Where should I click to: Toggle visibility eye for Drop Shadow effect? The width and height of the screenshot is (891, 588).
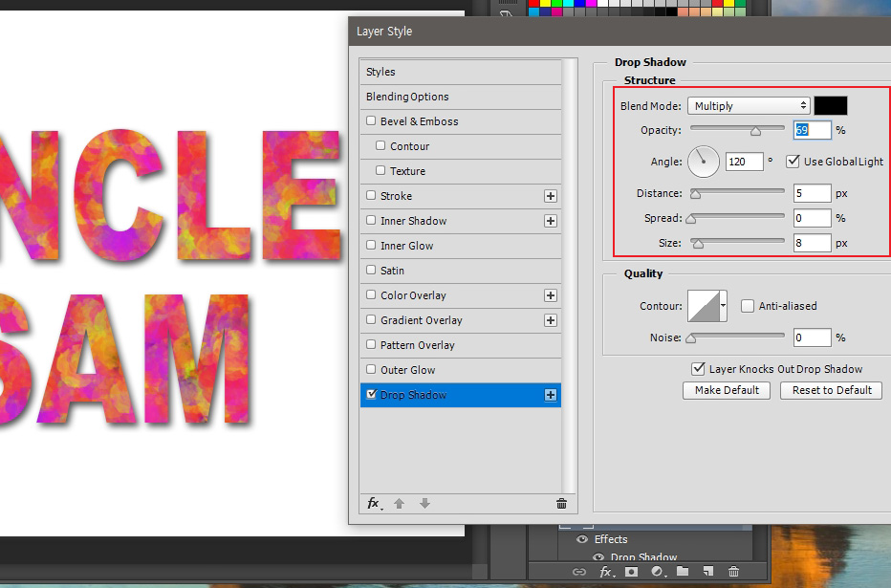tap(598, 557)
